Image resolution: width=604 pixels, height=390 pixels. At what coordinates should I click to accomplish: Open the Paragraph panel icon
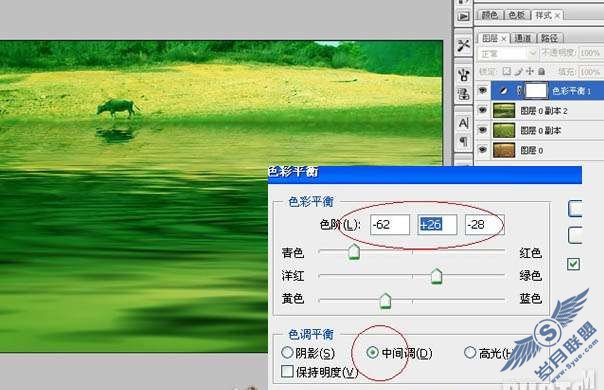pos(463,141)
